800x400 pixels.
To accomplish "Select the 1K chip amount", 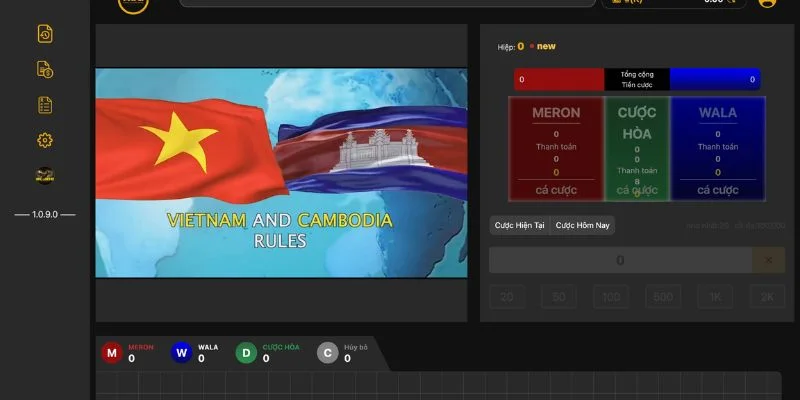I will coord(715,297).
